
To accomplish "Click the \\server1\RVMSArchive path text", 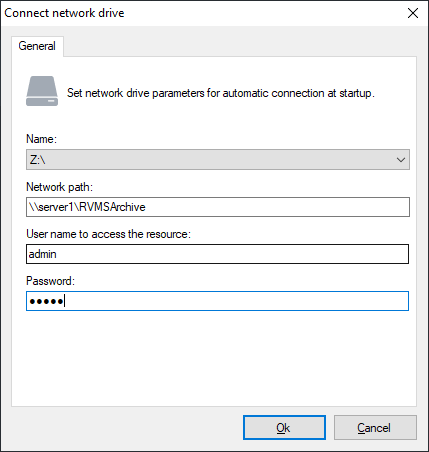I will 87,207.
